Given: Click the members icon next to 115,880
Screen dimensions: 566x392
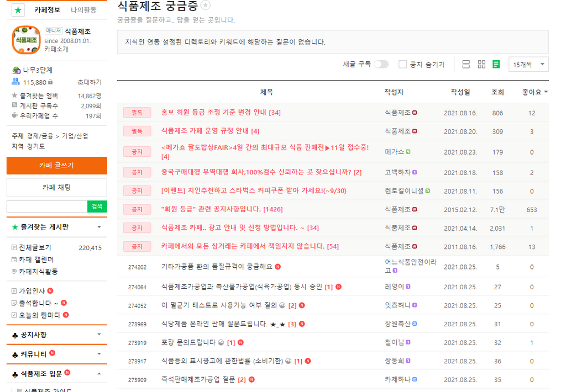Looking at the screenshot, I should point(15,82).
